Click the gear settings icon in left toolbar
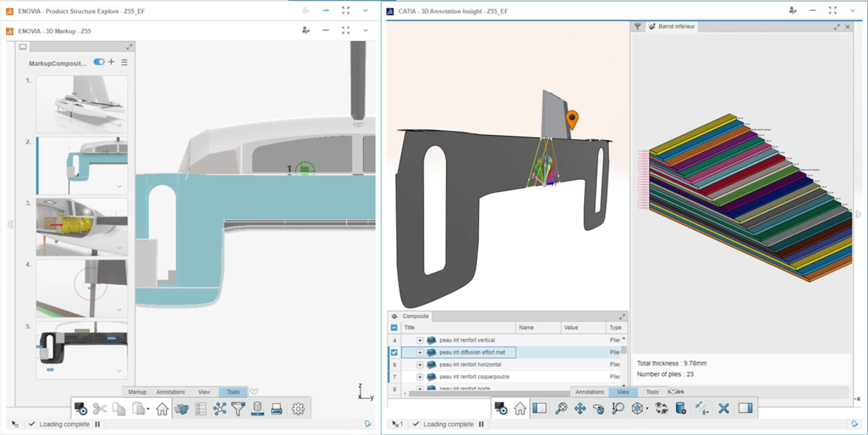The image size is (868, 435). click(298, 409)
